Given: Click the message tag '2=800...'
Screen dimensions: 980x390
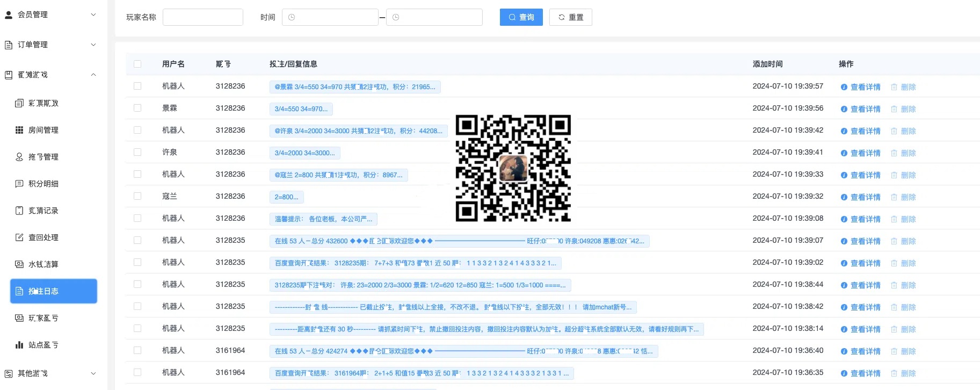Looking at the screenshot, I should 287,197.
